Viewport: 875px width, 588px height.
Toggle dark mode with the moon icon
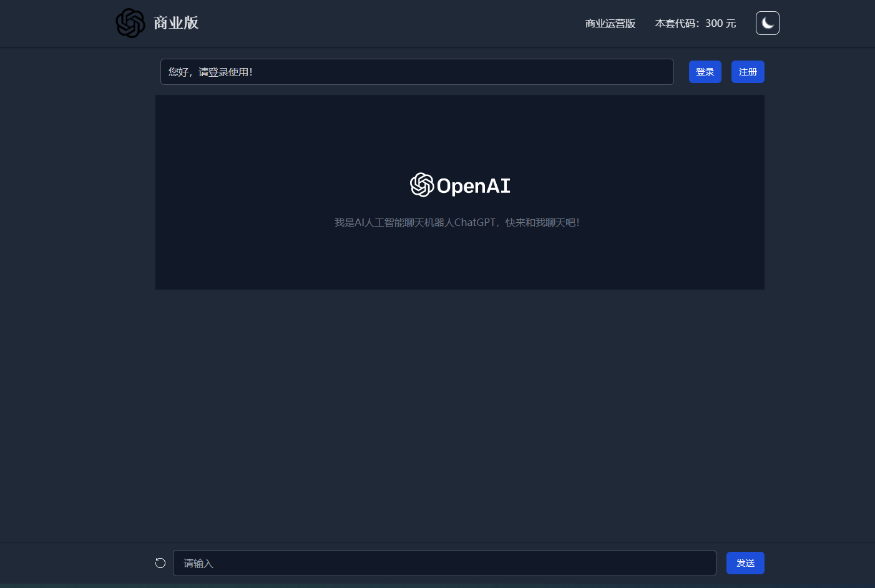tap(767, 23)
